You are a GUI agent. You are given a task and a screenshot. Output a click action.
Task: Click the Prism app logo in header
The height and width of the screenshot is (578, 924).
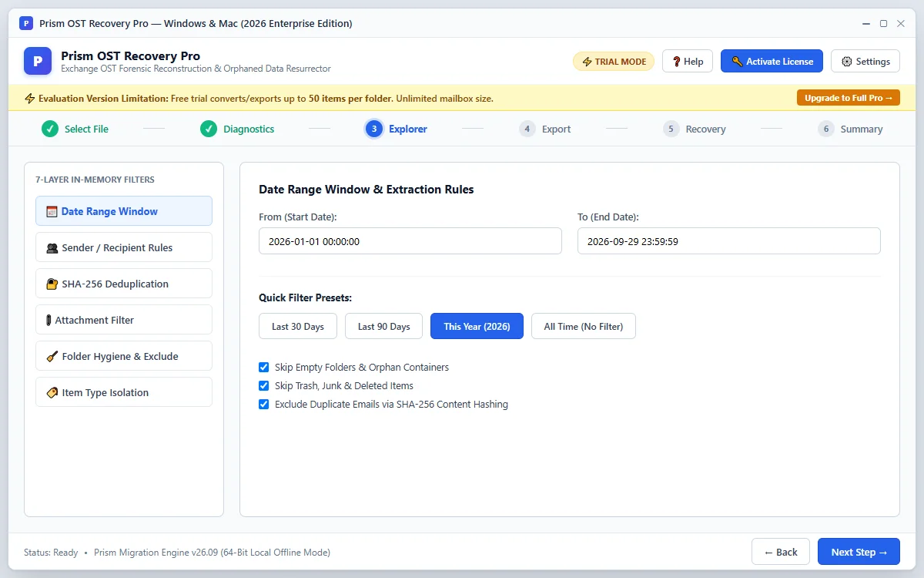click(38, 61)
